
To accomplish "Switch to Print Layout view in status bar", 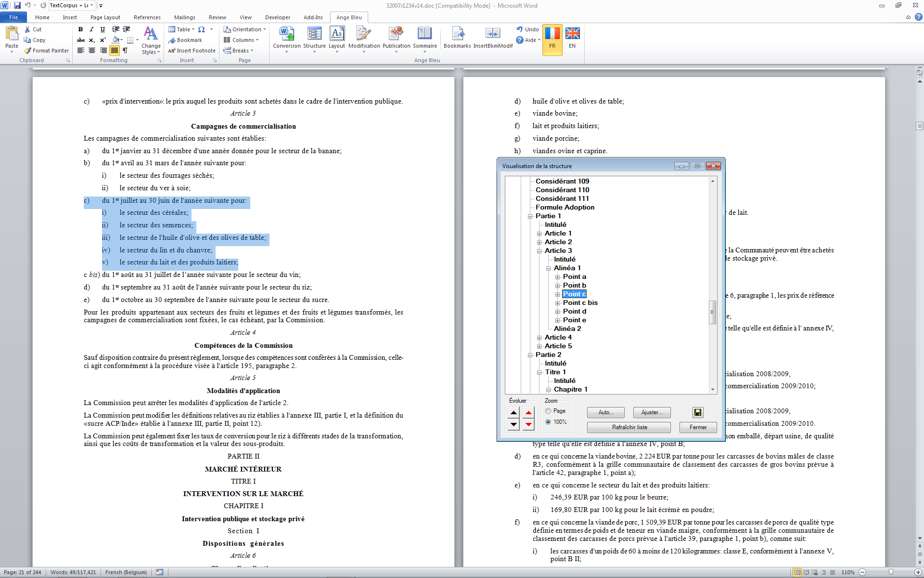I will point(797,572).
